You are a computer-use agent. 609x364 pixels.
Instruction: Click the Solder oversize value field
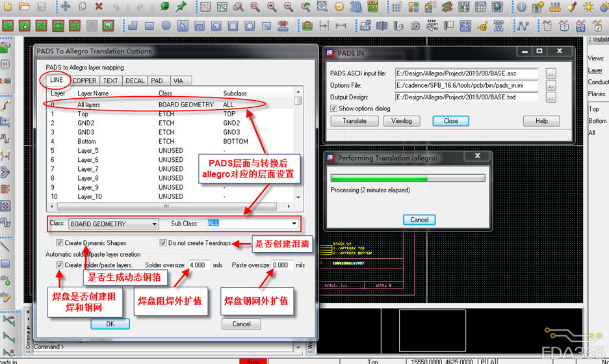(198, 265)
